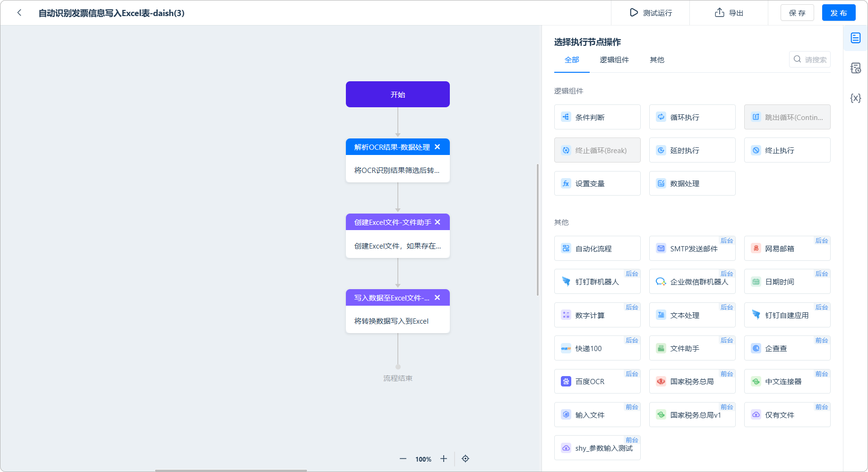
Task: Choose the shy_参数输入测试 connector
Action: [x=597, y=448]
